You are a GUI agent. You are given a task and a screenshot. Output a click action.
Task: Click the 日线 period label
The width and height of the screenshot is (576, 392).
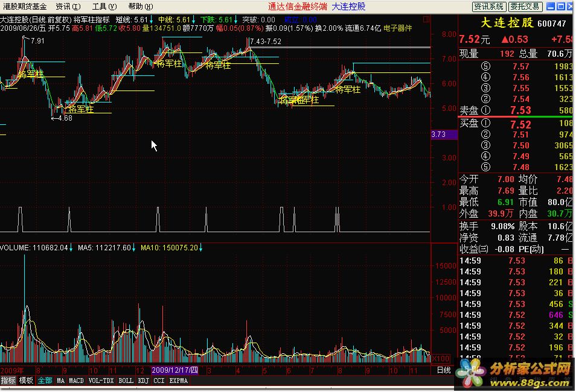[x=444, y=370]
